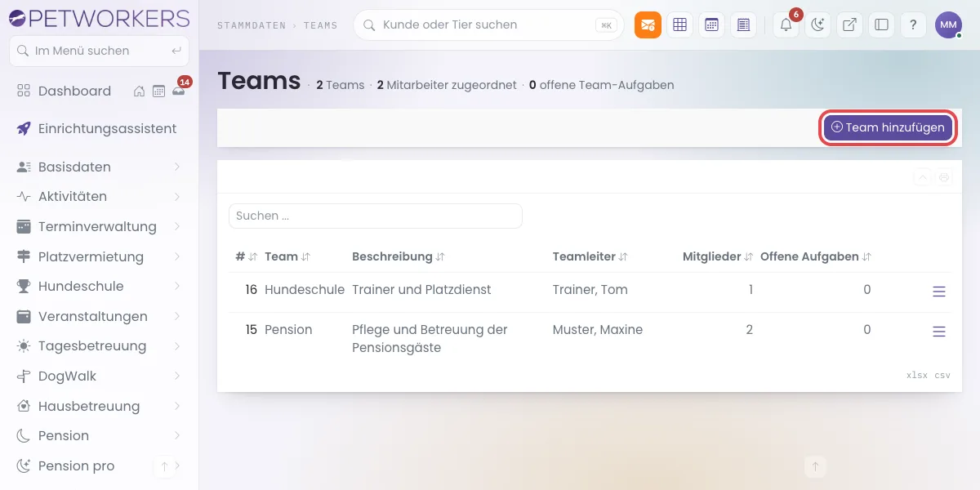Screen dimensions: 980x490
Task: Focus the Kunde oder Tier suchen field
Action: click(x=488, y=25)
